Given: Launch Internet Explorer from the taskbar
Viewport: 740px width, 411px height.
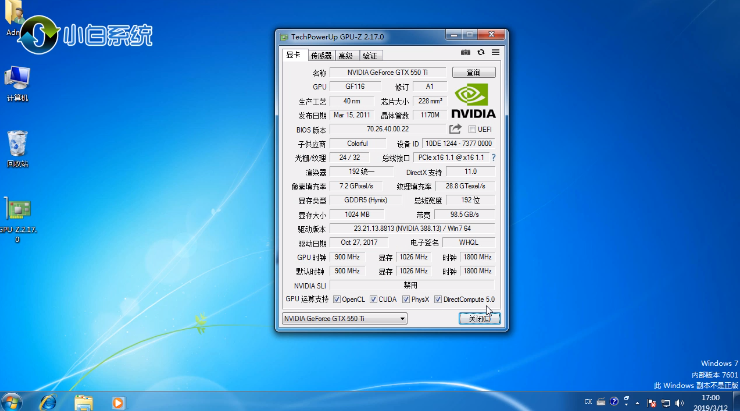Looking at the screenshot, I should [x=47, y=401].
